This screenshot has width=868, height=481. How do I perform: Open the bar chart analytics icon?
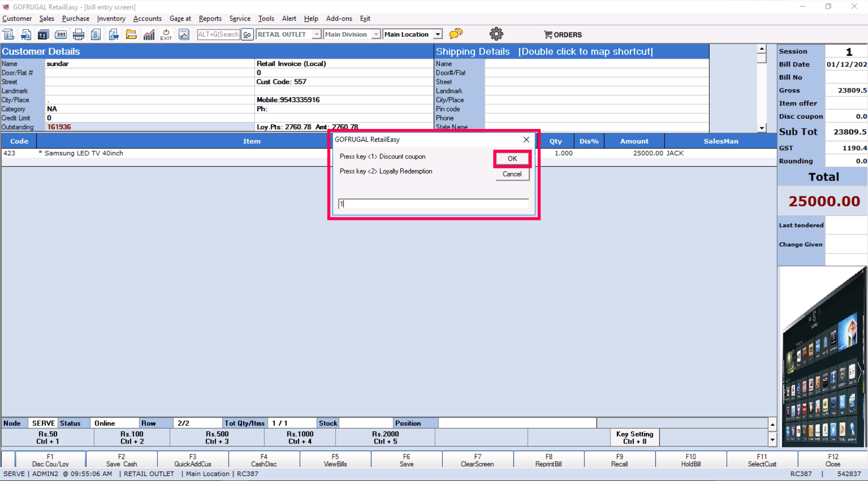(x=149, y=34)
